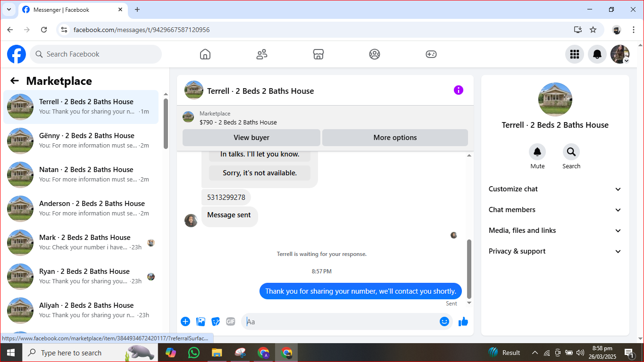Image resolution: width=644 pixels, height=362 pixels.
Task: Open Copilot from the taskbar
Action: (x=171, y=353)
